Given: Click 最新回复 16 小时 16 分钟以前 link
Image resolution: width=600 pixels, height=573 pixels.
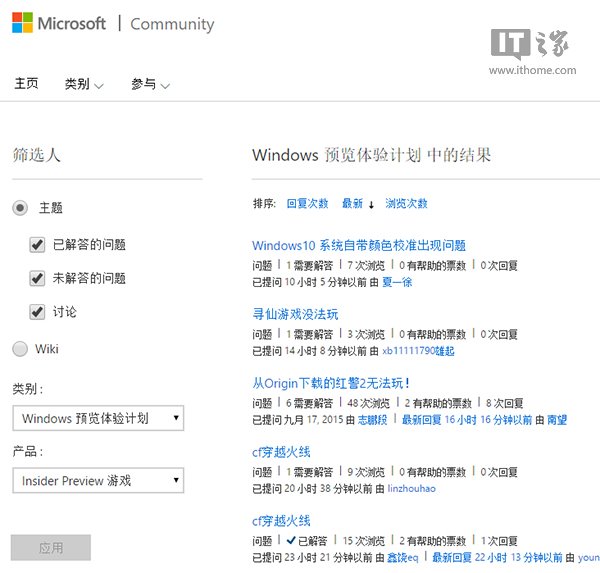Looking at the screenshot, I should [x=467, y=420].
